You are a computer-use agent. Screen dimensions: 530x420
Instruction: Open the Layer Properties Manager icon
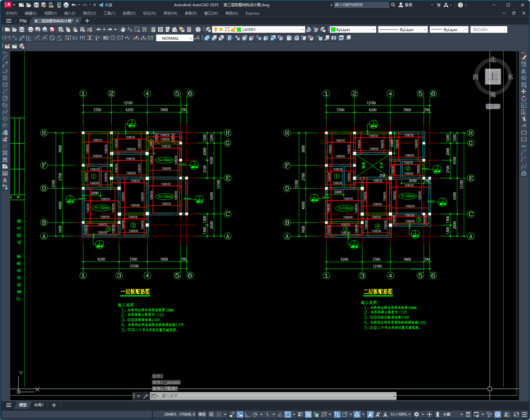208,29
